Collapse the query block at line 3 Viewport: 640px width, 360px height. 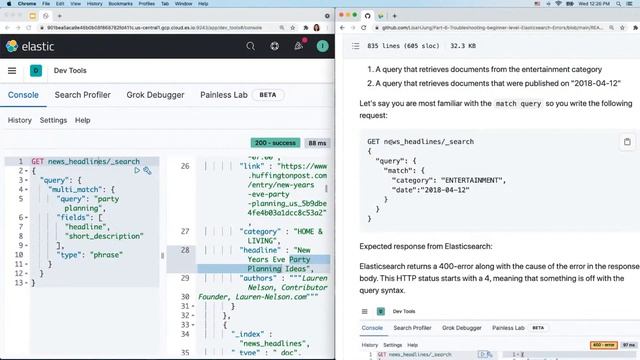(27, 180)
